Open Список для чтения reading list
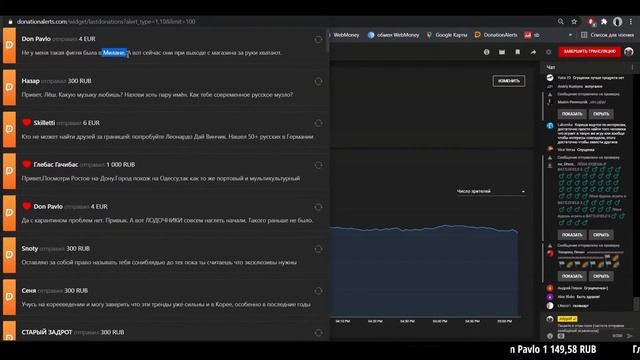The image size is (640, 360). (x=608, y=35)
